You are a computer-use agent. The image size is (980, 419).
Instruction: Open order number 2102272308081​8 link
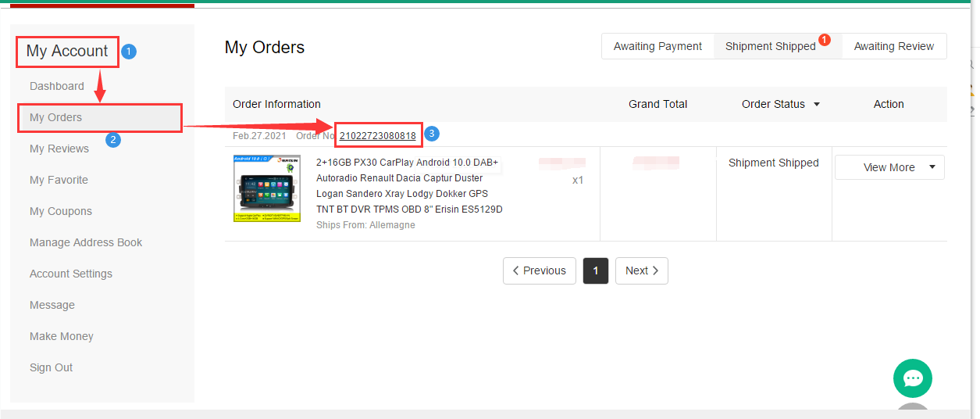(378, 135)
